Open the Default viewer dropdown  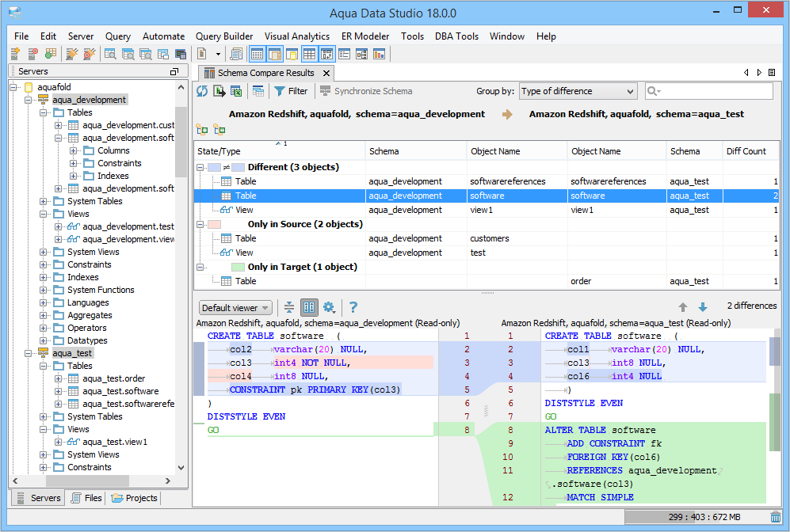click(x=235, y=307)
